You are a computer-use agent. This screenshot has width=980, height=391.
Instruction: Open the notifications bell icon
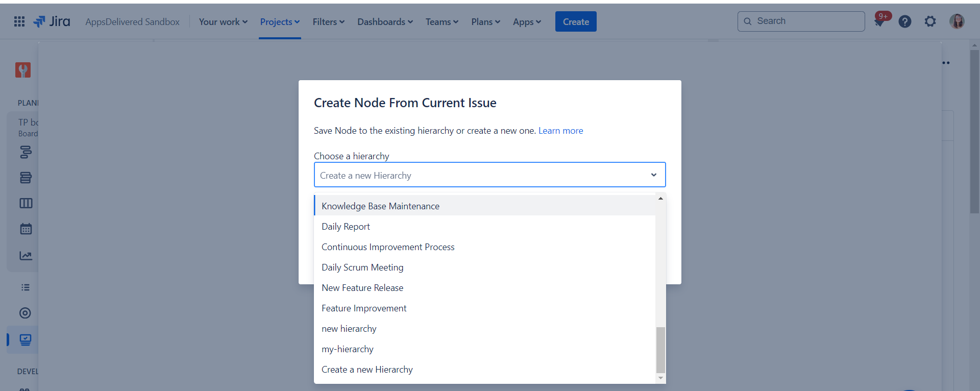pyautogui.click(x=879, y=22)
